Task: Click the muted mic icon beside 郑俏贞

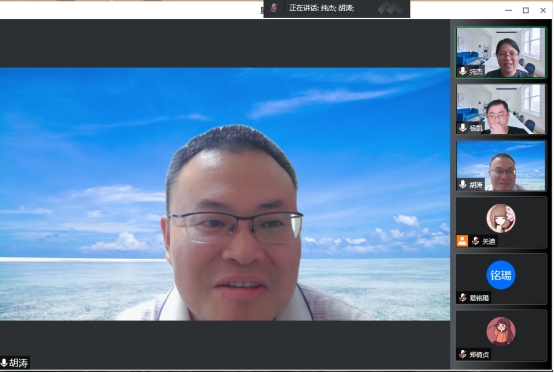Action: tap(463, 354)
